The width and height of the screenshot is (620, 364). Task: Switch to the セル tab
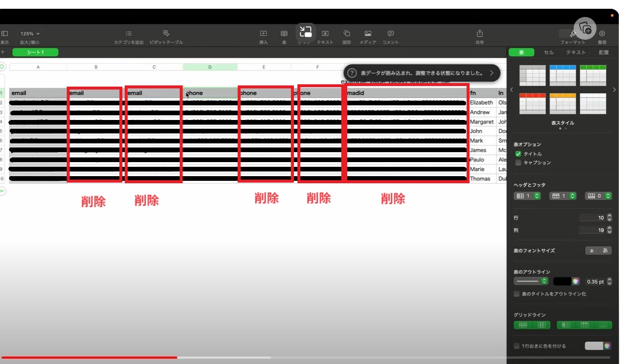(x=549, y=52)
